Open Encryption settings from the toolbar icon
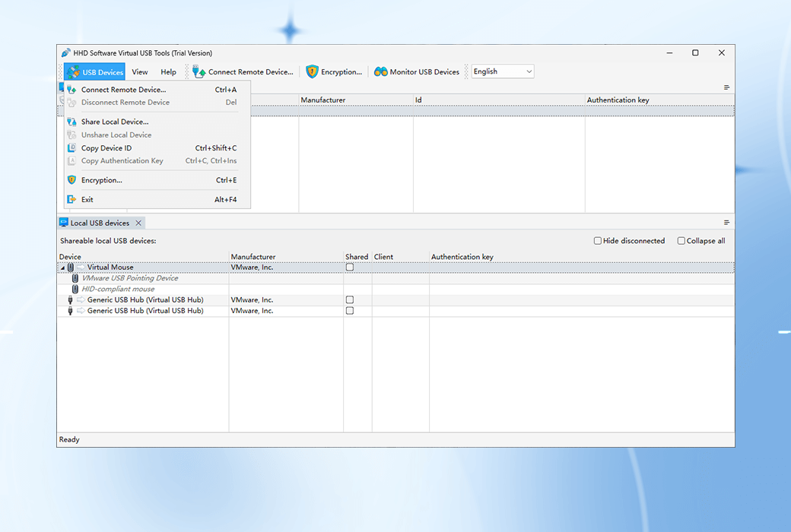 (x=313, y=71)
